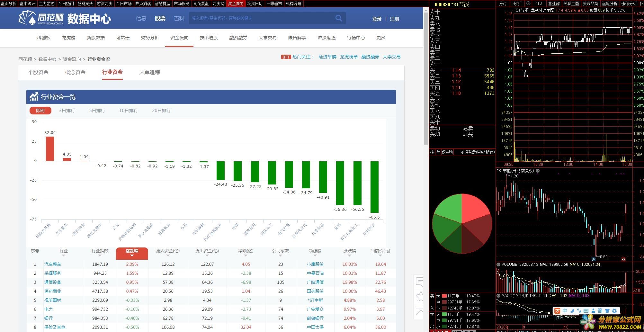The image size is (644, 332).
Task: Open the 龙虎榜 top toolbar tab
Action: click(219, 4)
